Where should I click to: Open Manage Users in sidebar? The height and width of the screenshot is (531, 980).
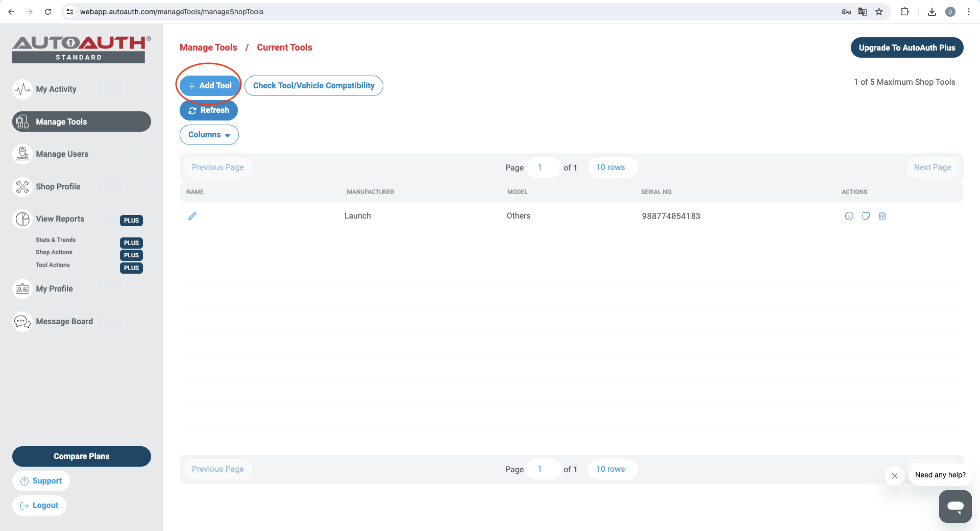tap(62, 154)
